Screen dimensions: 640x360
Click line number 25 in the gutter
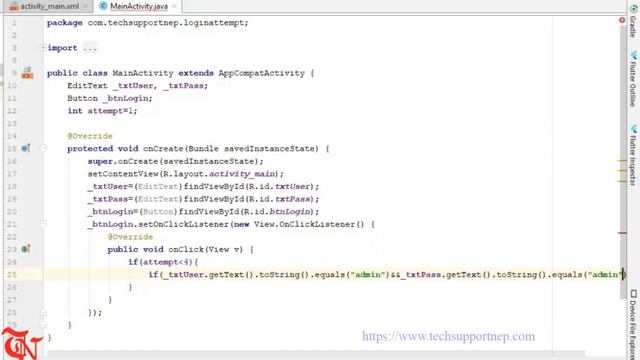pos(12,275)
